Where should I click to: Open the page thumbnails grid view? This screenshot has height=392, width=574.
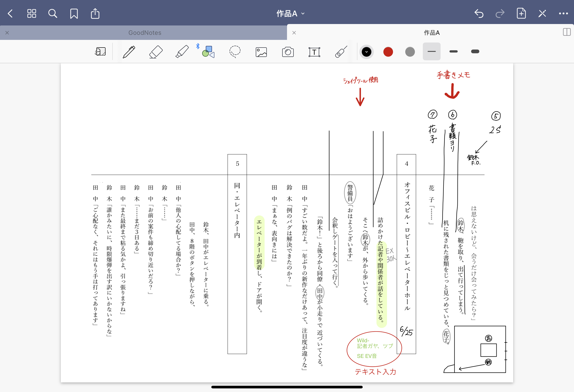click(x=32, y=13)
